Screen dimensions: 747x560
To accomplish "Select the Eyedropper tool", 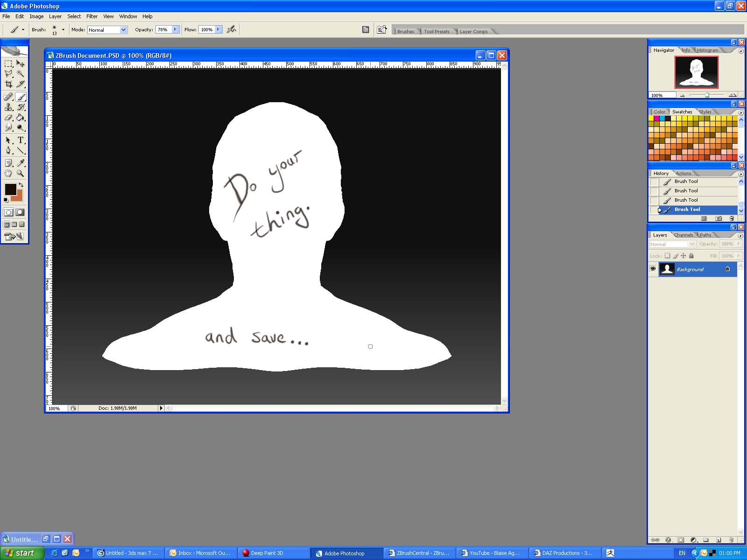I will tap(21, 163).
